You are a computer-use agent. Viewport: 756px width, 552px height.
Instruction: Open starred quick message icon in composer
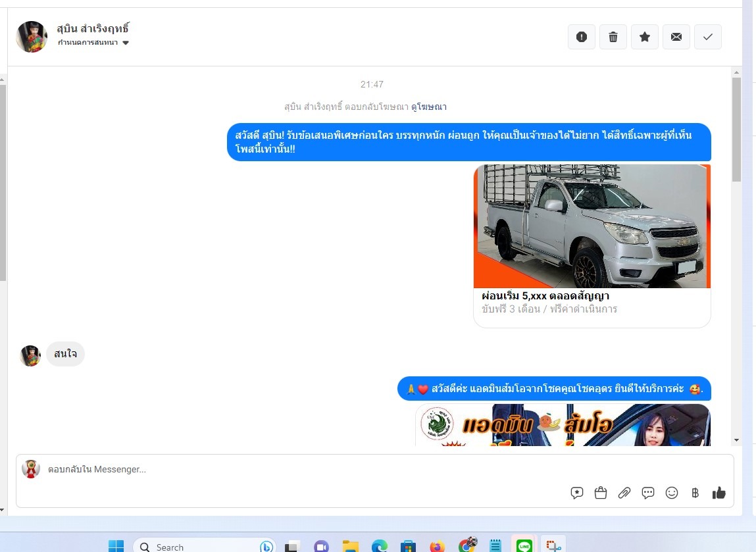[577, 493]
